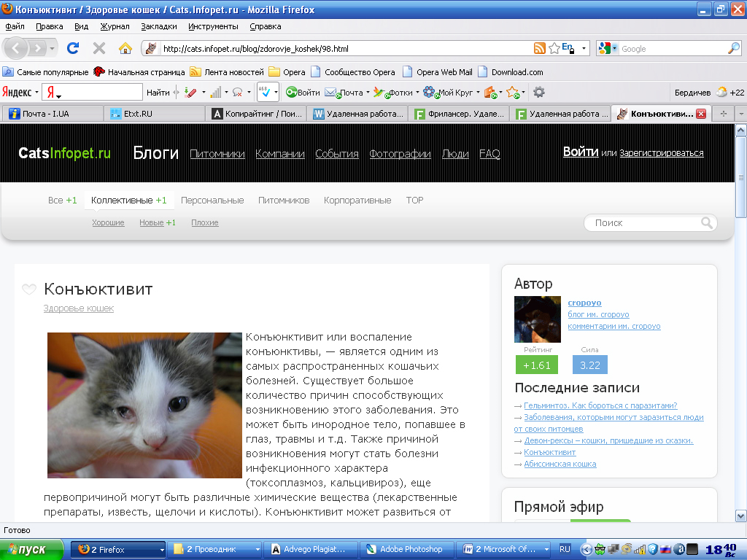
Task: Click the heart favorite icon beside Конъюктивит
Action: click(x=29, y=289)
